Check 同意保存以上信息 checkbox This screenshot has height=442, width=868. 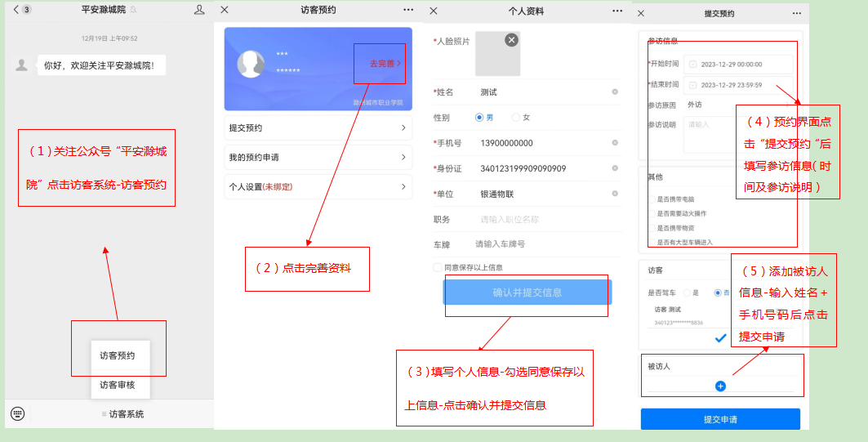pyautogui.click(x=438, y=267)
